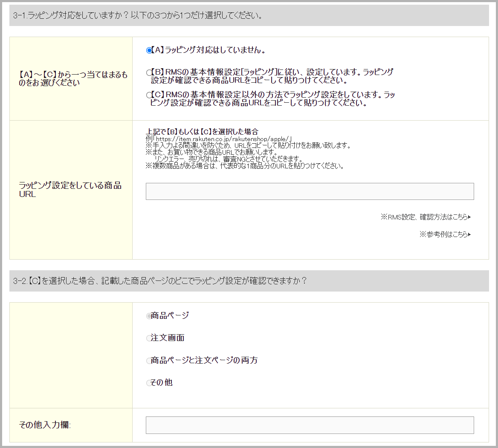Click the ラッピング設定をしている商品URL input field
Screen dimensions: 498x448
point(310,191)
